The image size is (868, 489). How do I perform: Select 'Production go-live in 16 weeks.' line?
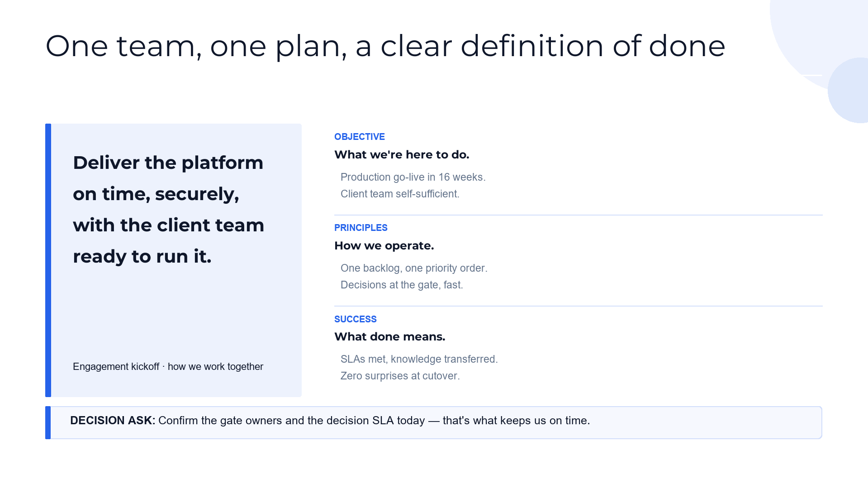pos(413,177)
